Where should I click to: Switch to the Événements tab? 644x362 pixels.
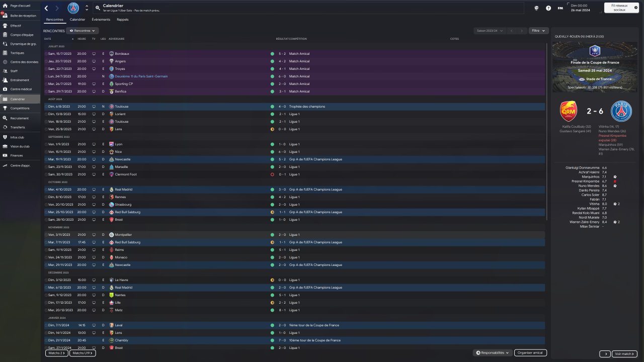[101, 20]
